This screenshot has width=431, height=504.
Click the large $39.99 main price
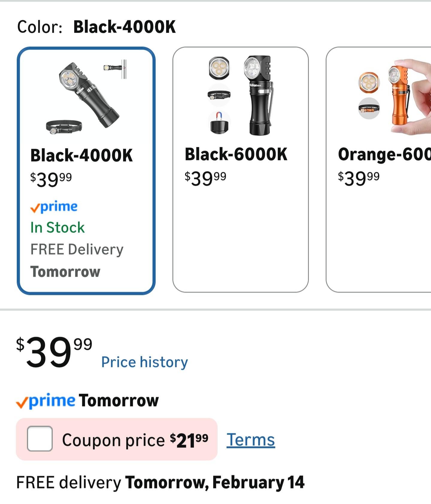pyautogui.click(x=54, y=352)
